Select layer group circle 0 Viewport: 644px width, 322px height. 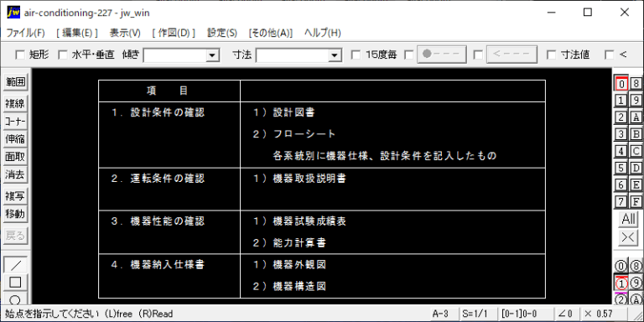621,266
